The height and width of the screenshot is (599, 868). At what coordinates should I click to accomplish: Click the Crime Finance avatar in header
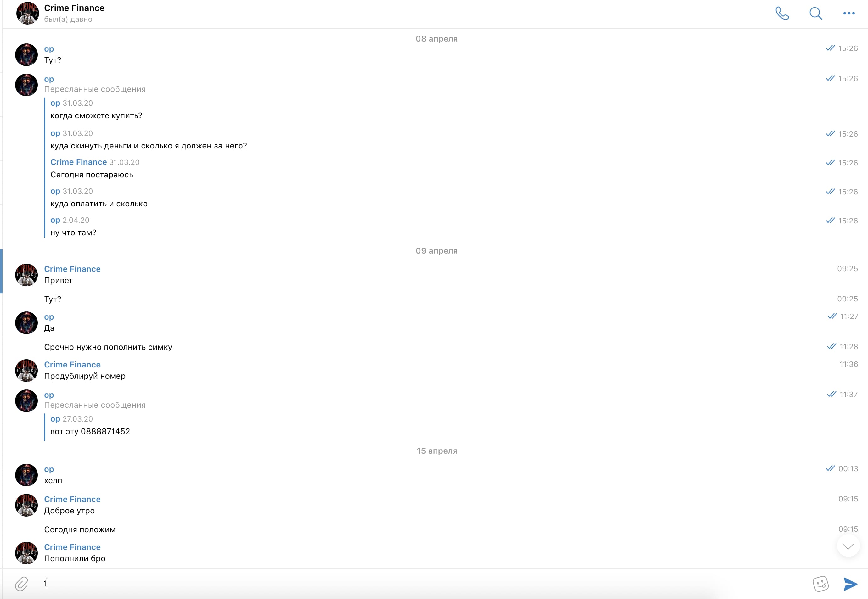27,14
